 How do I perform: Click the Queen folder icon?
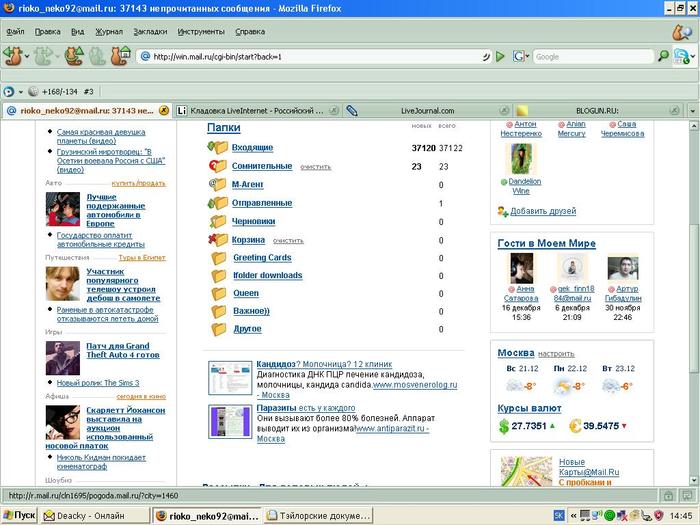click(219, 293)
